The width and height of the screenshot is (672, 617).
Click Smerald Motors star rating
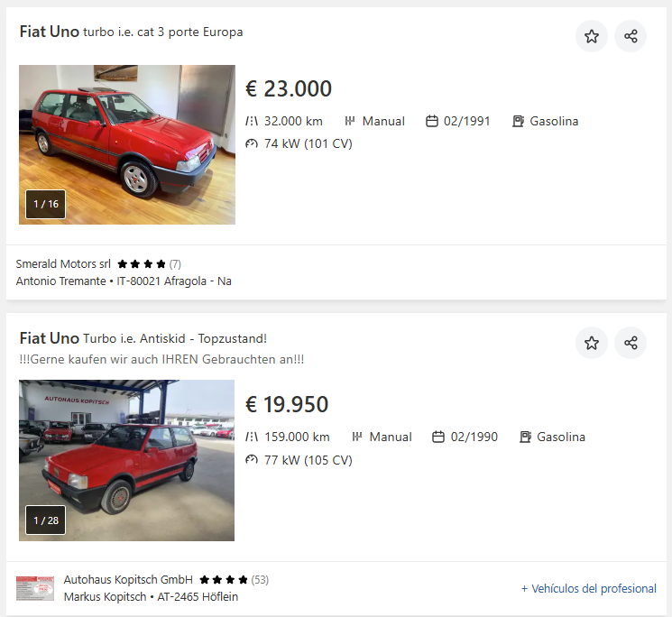coord(142,264)
